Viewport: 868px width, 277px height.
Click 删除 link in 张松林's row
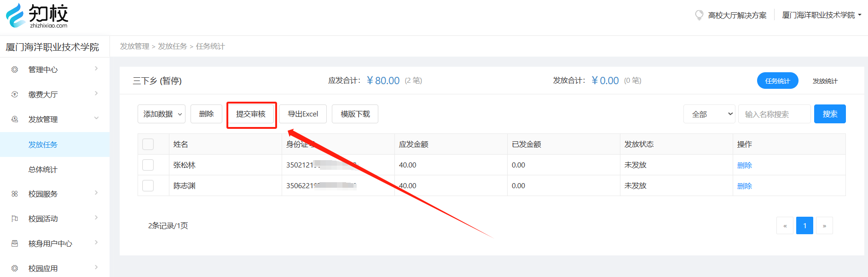pyautogui.click(x=744, y=165)
